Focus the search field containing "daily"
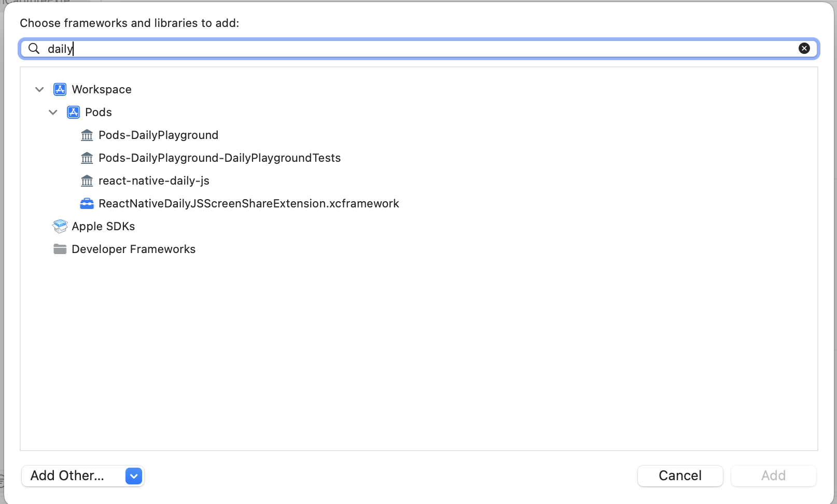837x504 pixels. [x=419, y=49]
